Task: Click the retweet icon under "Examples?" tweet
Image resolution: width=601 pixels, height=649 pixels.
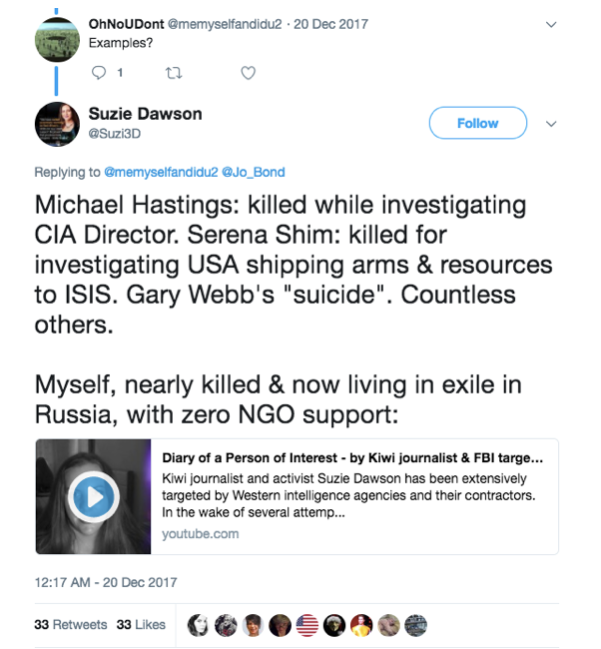Action: click(x=173, y=72)
